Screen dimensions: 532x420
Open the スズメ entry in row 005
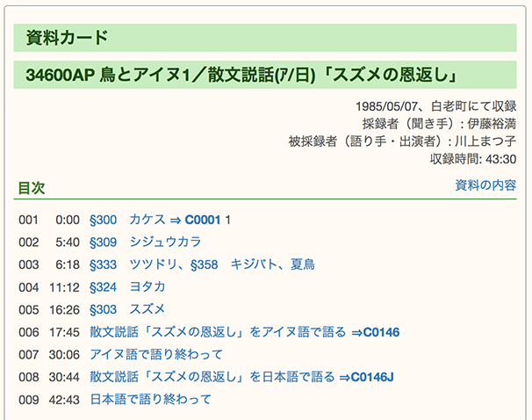(147, 309)
